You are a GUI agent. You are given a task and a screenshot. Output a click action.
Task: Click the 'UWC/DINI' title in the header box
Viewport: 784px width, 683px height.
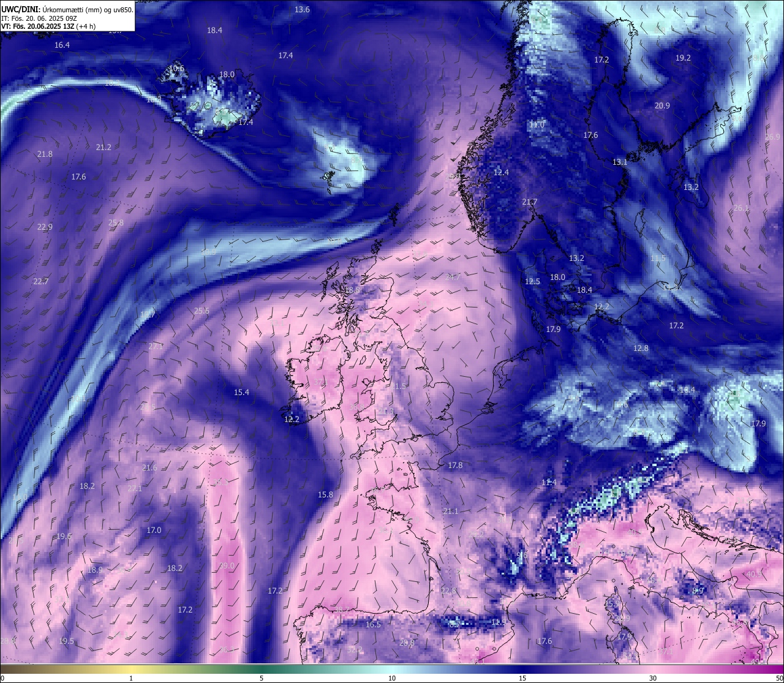(x=21, y=10)
